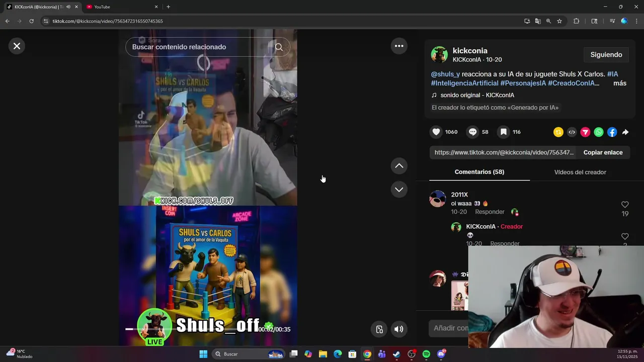
Task: Go to previous video with up chevron
Action: (x=399, y=166)
